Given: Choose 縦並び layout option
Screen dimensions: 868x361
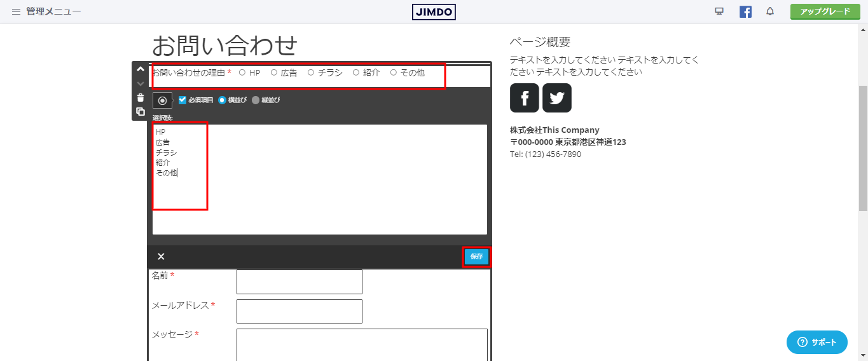Looking at the screenshot, I should pos(256,100).
